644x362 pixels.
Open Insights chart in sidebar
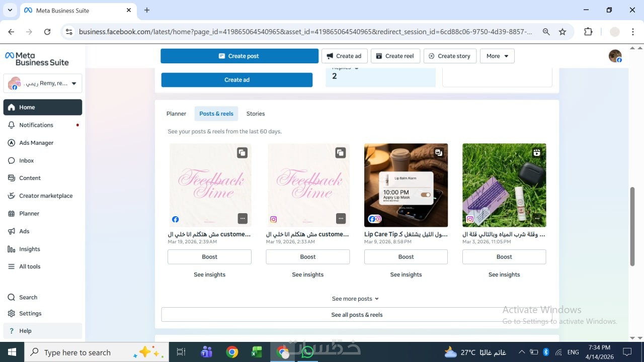click(x=43, y=249)
